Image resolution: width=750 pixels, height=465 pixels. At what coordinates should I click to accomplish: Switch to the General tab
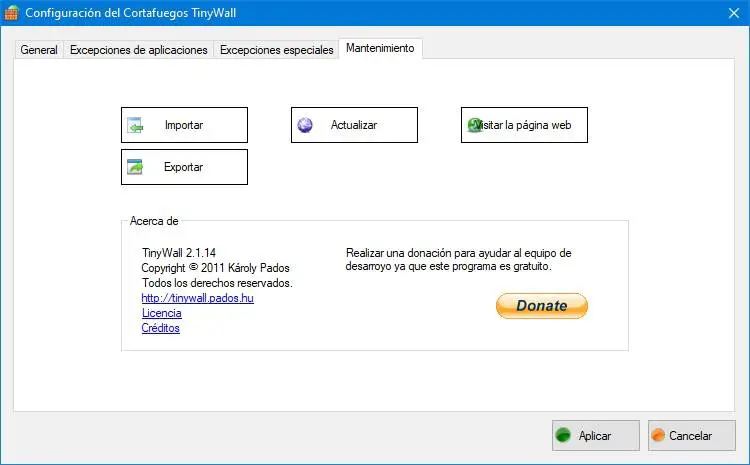[x=39, y=50]
